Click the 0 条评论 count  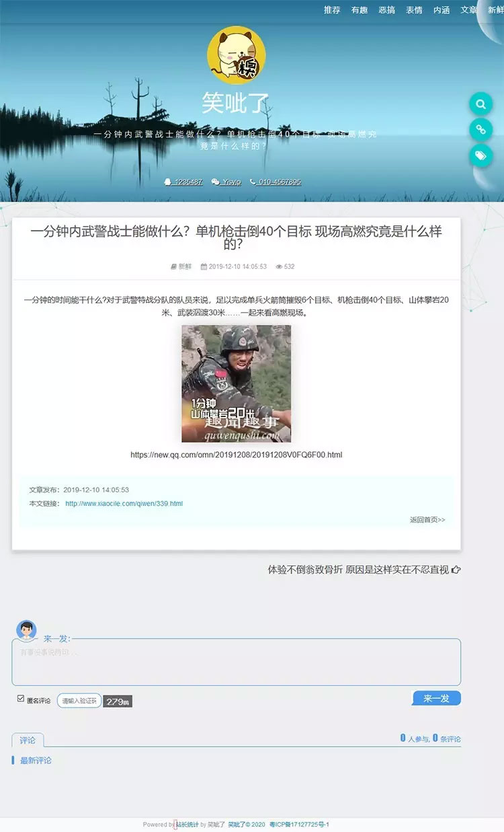pyautogui.click(x=447, y=739)
